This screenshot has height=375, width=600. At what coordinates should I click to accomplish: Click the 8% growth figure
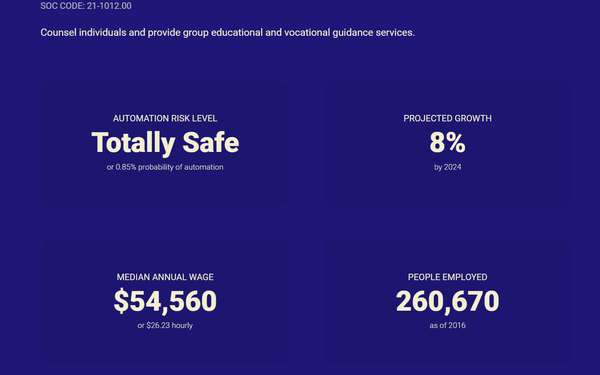[x=447, y=143]
